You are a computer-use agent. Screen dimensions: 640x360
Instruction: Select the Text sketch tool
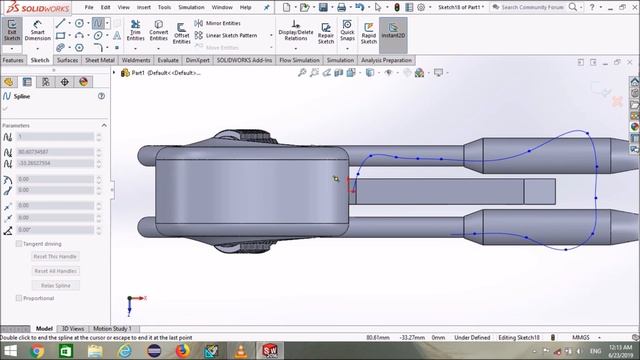tap(117, 36)
